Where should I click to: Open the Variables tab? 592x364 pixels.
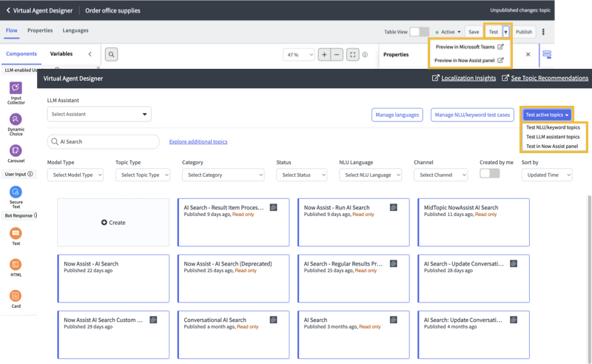coord(61,53)
